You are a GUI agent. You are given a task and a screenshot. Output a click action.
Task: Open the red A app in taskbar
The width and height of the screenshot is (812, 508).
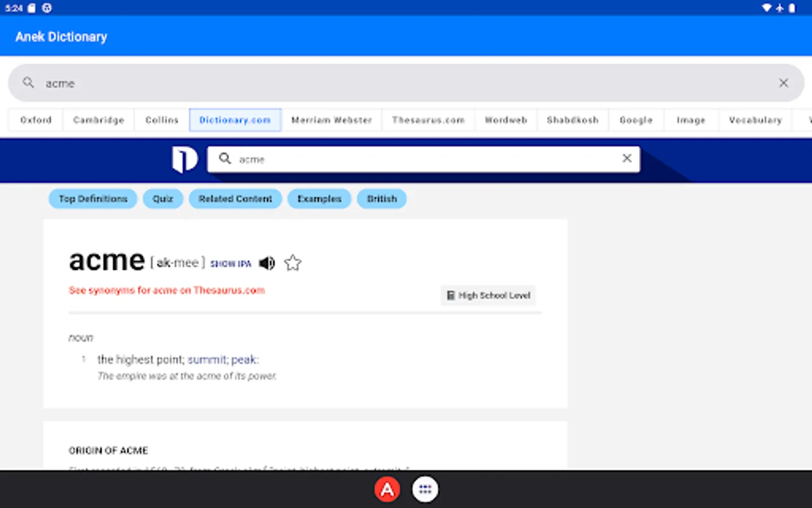(387, 489)
